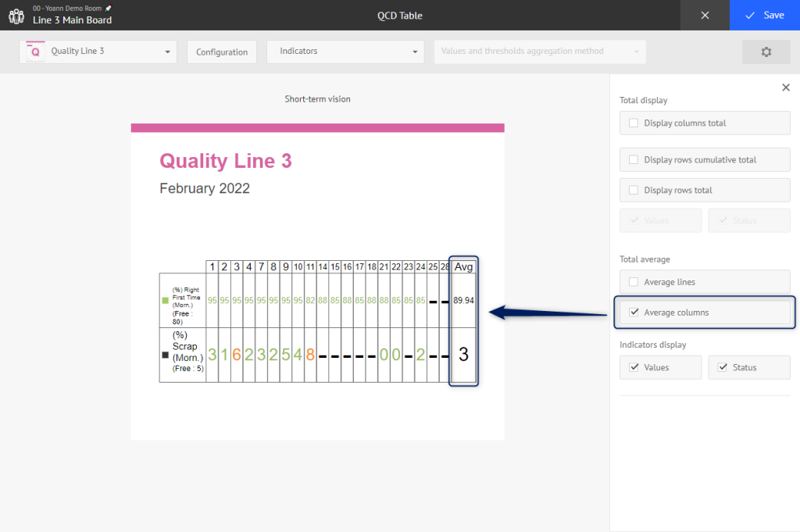Click the black legend square for Scrap
This screenshot has height=532, width=800.
[165, 353]
